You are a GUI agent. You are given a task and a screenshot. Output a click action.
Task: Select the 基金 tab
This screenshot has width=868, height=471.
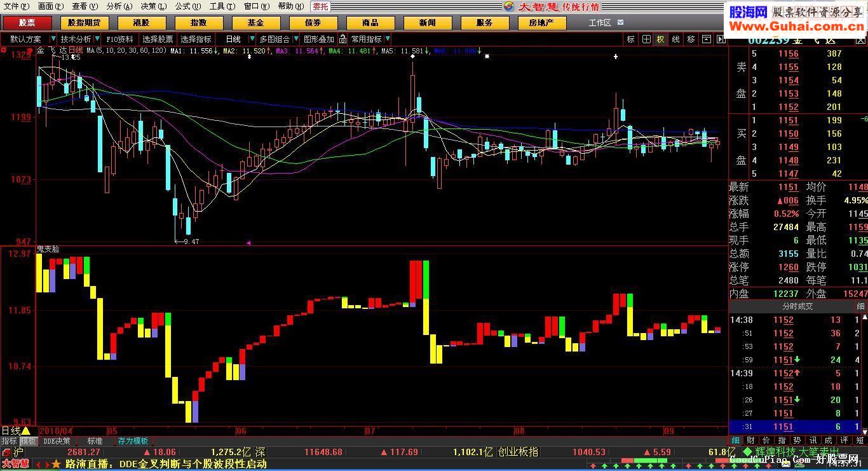pyautogui.click(x=256, y=22)
